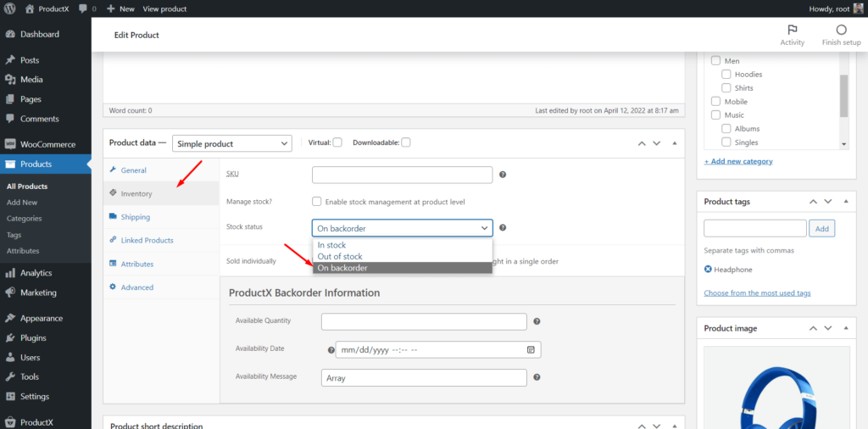Toggle the Virtual checkbox
The width and height of the screenshot is (868, 429).
[337, 142]
